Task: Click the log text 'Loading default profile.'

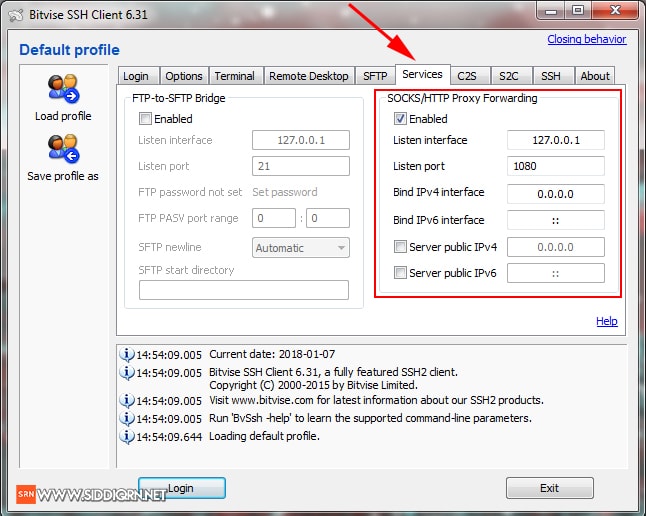Action: pos(264,436)
